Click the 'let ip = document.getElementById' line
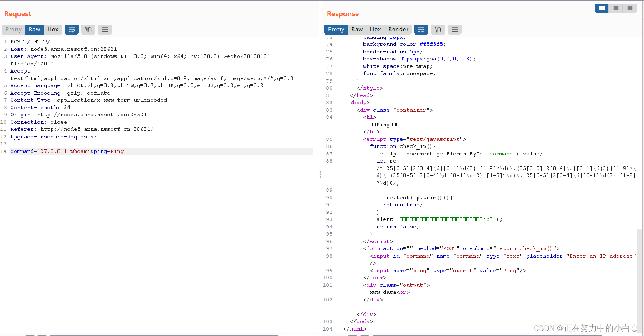This screenshot has width=644, height=336. [459, 154]
